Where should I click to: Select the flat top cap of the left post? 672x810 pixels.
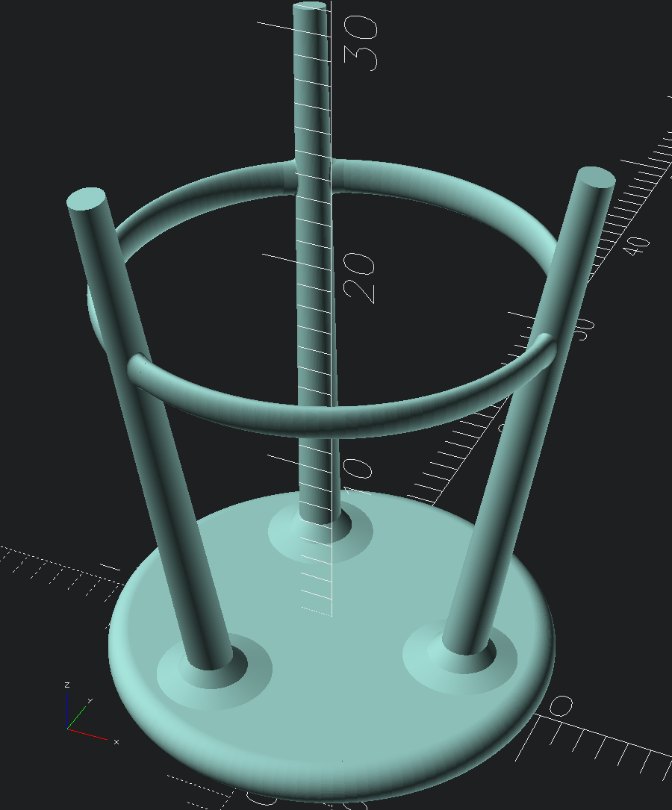point(87,199)
